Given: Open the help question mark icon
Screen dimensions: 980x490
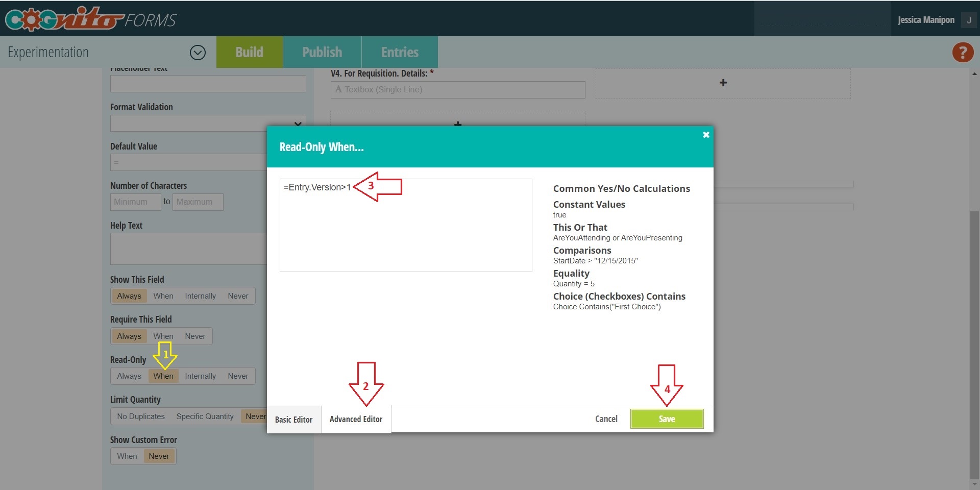Looking at the screenshot, I should pos(962,52).
